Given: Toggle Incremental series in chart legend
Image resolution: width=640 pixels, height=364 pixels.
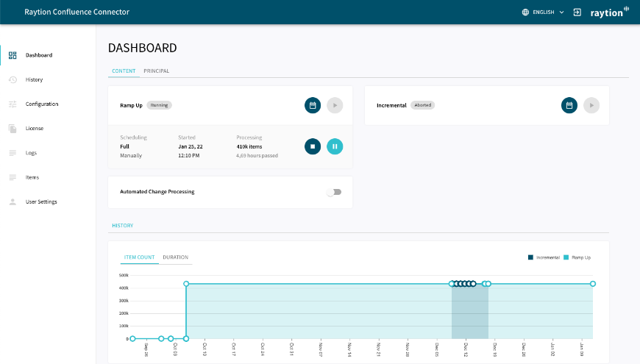Looking at the screenshot, I should pyautogui.click(x=544, y=257).
